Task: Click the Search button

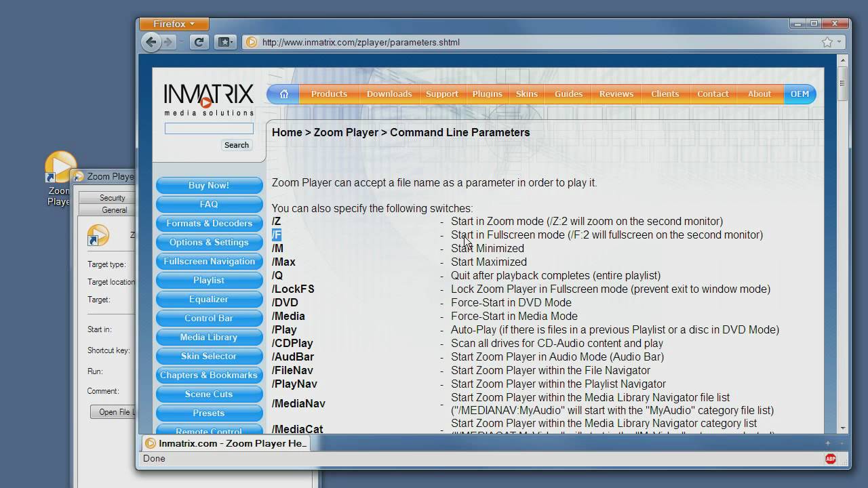Action: point(237,145)
